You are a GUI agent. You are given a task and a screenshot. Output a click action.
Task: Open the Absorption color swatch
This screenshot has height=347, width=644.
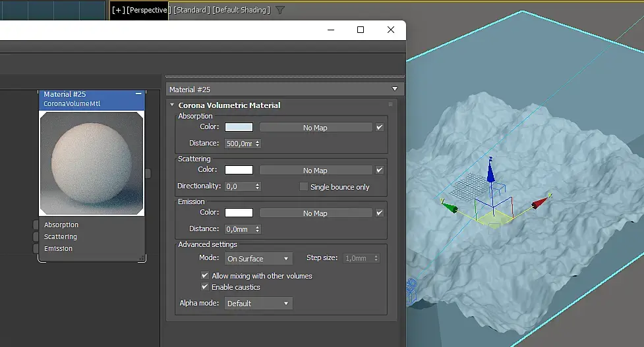click(239, 128)
